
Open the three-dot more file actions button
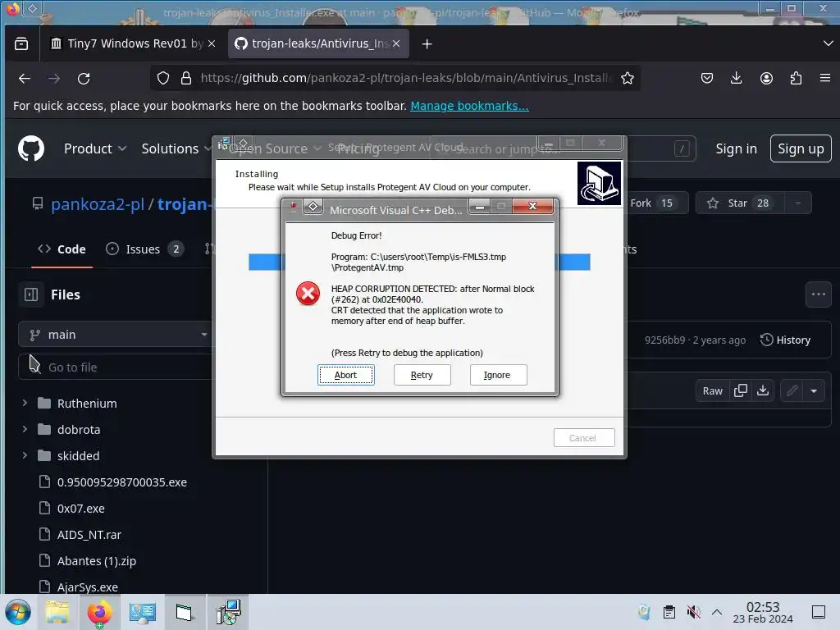[818, 294]
